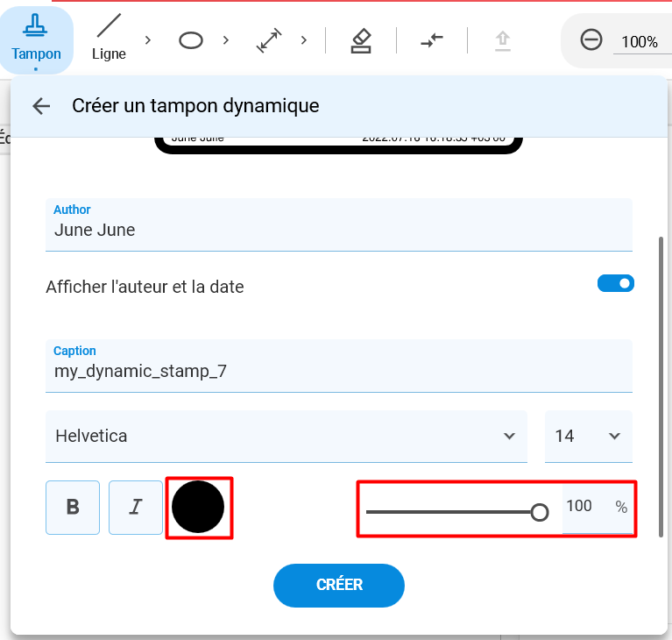The height and width of the screenshot is (640, 672).
Task: Activate the eraser tool
Action: [361, 39]
